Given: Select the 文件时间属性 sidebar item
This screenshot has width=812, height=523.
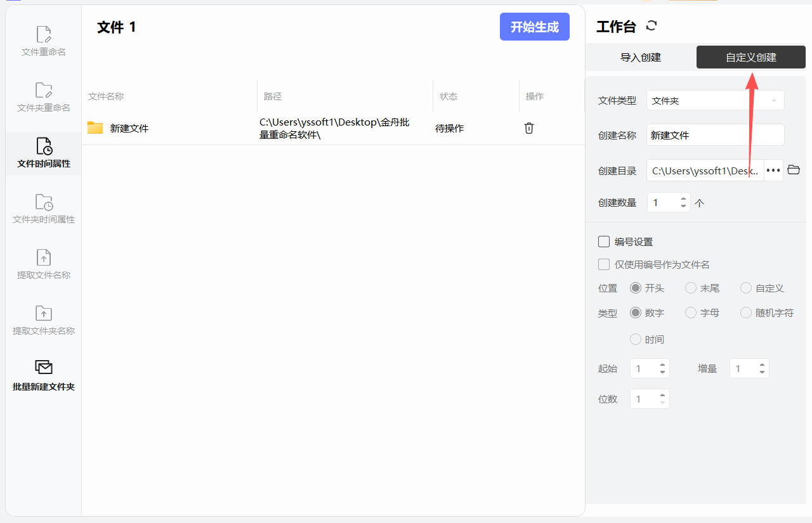Looking at the screenshot, I should [43, 153].
